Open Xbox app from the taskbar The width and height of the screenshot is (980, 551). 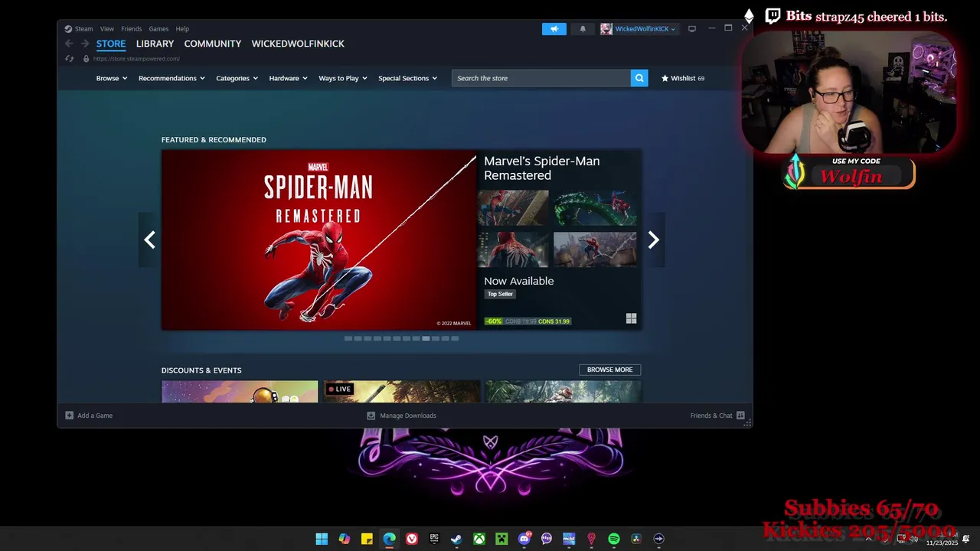coord(479,539)
